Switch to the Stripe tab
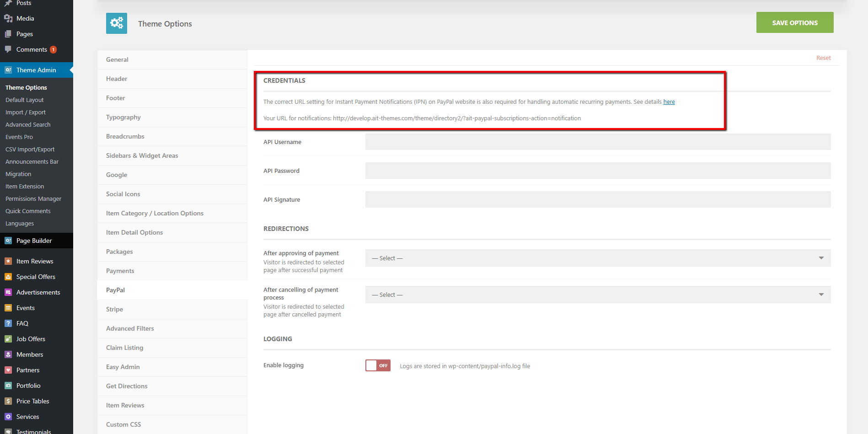 (x=172, y=309)
